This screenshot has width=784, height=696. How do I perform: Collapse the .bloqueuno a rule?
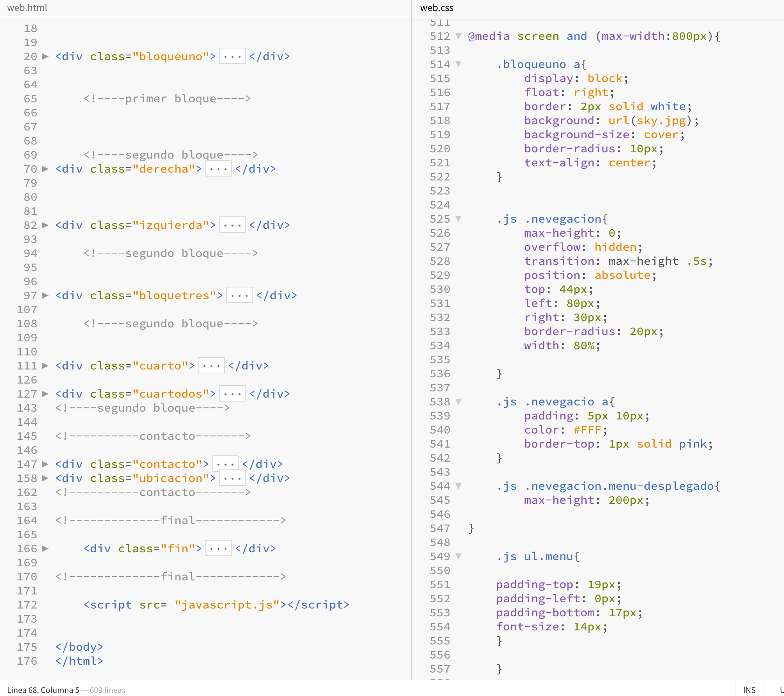pos(458,64)
